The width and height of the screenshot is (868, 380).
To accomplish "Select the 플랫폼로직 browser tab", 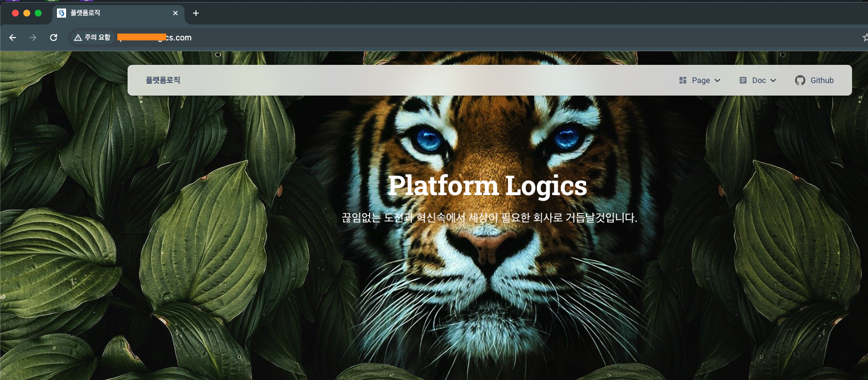I will pos(118,13).
